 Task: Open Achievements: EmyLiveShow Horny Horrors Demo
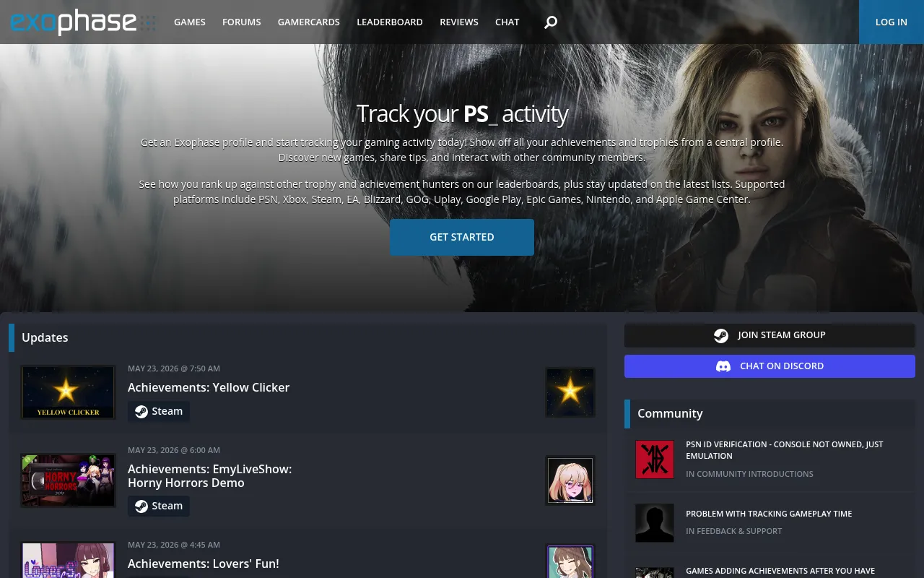(x=210, y=475)
